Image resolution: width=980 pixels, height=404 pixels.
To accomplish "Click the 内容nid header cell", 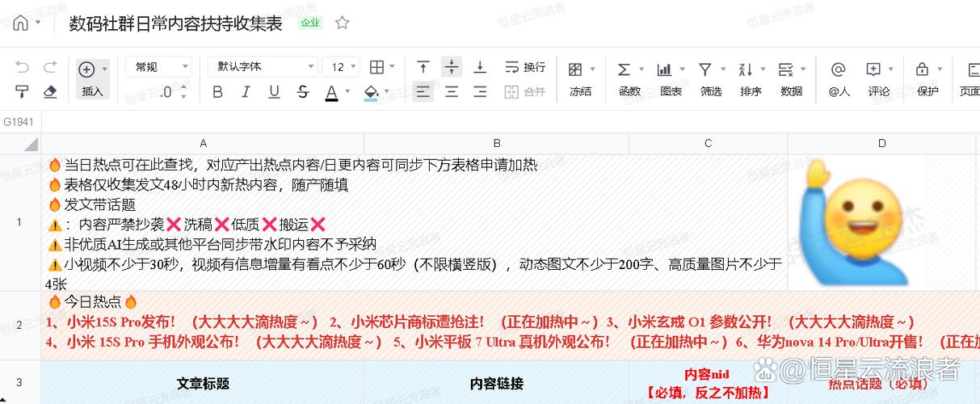I will click(708, 383).
